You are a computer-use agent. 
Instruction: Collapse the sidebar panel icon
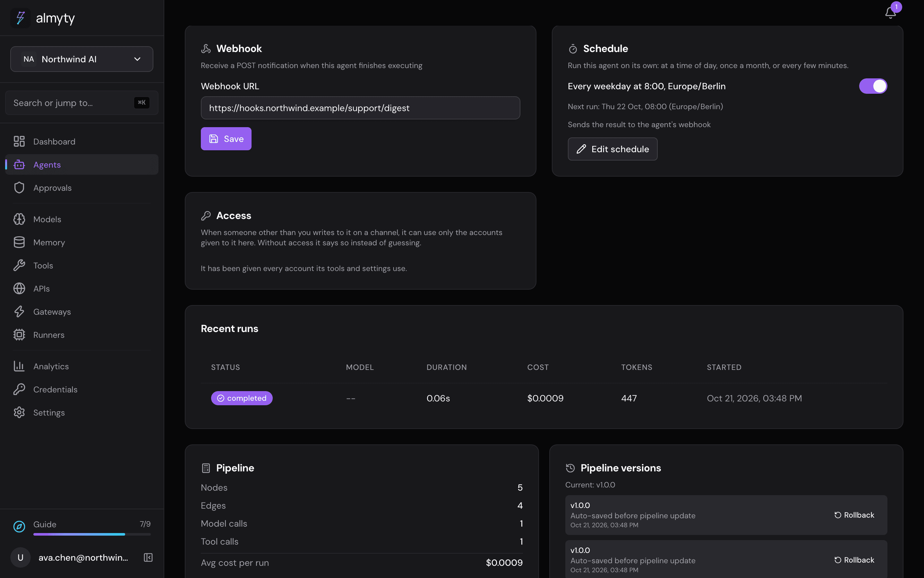(x=148, y=557)
